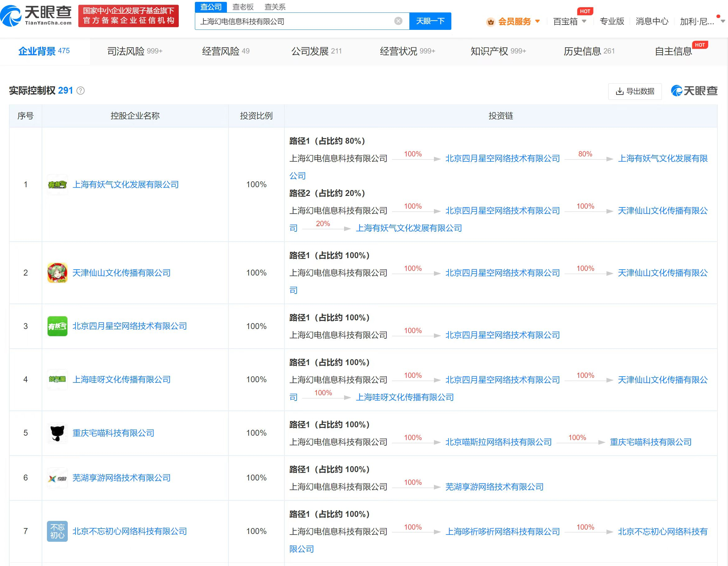Select the 自主信息 tab
The width and height of the screenshot is (728, 566).
point(673,51)
